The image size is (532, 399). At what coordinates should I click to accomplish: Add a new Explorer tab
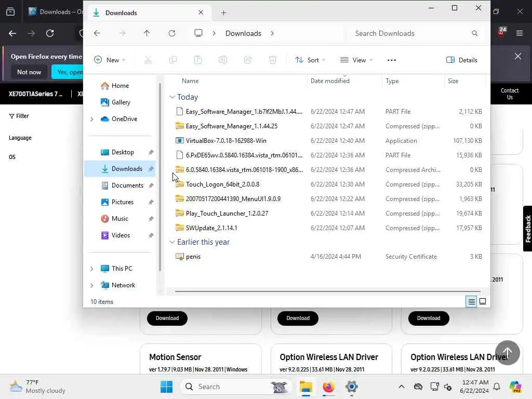pos(223,13)
